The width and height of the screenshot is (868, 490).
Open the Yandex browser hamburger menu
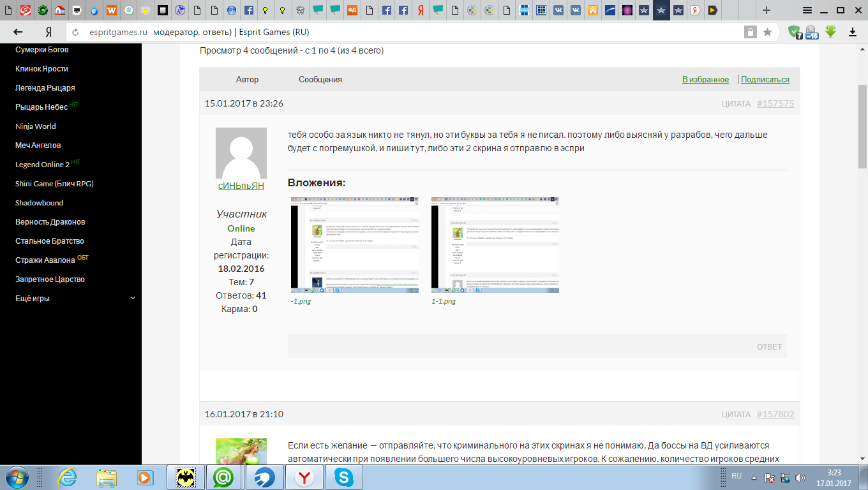(x=807, y=10)
